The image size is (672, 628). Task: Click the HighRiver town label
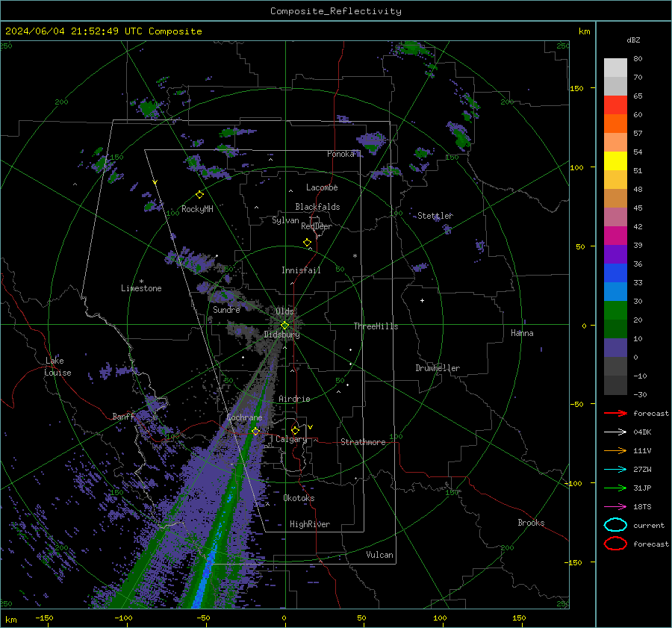point(310,524)
